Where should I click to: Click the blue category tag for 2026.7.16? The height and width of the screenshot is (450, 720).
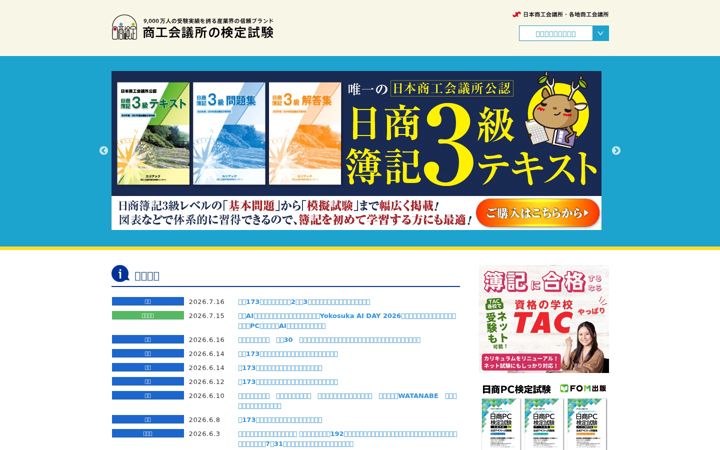pos(148,302)
